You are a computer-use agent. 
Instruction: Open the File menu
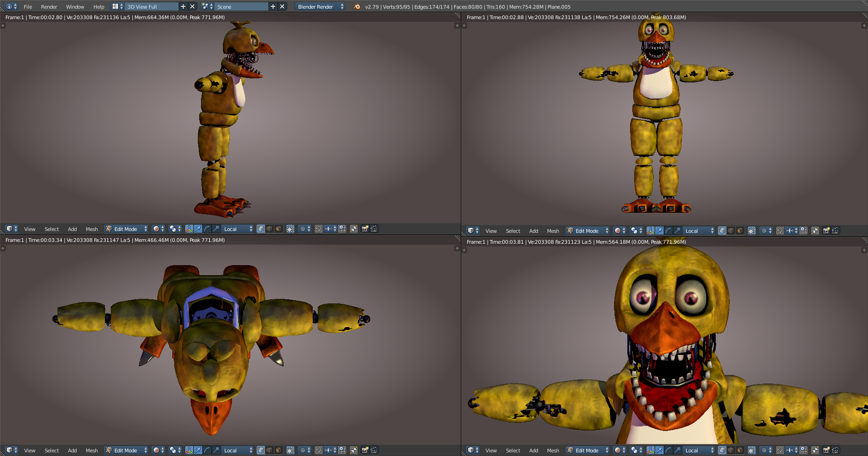(x=28, y=7)
